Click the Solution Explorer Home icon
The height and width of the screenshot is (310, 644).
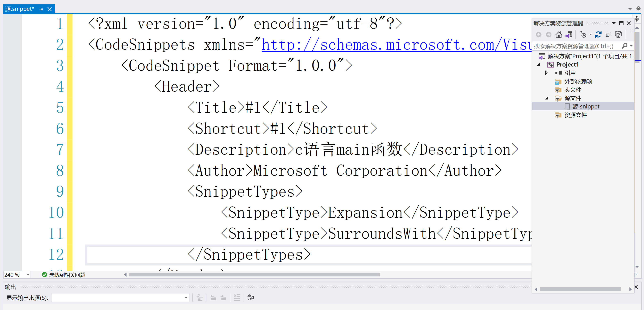(x=559, y=34)
